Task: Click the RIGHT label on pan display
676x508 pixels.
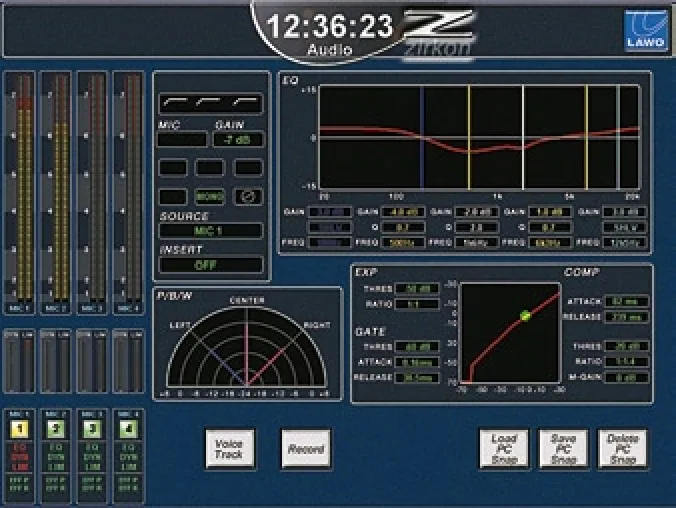Action: (317, 325)
